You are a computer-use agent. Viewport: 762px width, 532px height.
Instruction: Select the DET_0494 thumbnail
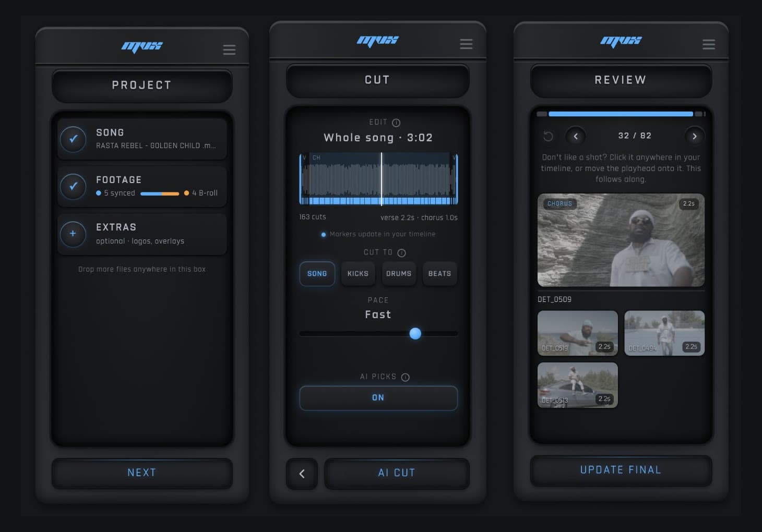(x=664, y=333)
